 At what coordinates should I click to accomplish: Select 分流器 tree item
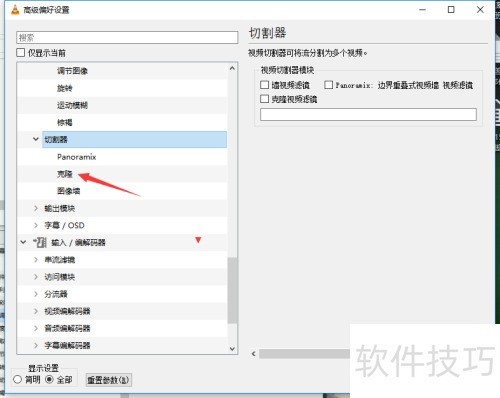[56, 294]
